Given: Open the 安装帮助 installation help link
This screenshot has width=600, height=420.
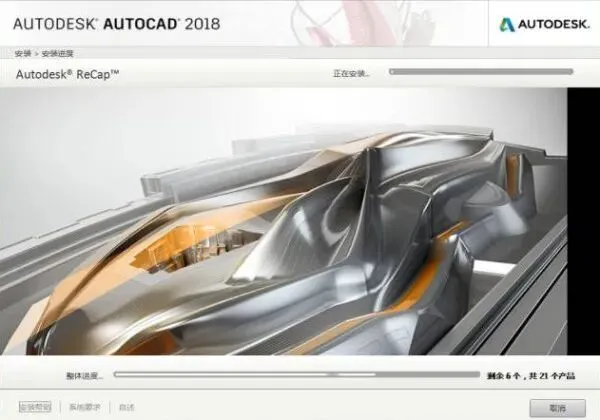Looking at the screenshot, I should (x=35, y=407).
